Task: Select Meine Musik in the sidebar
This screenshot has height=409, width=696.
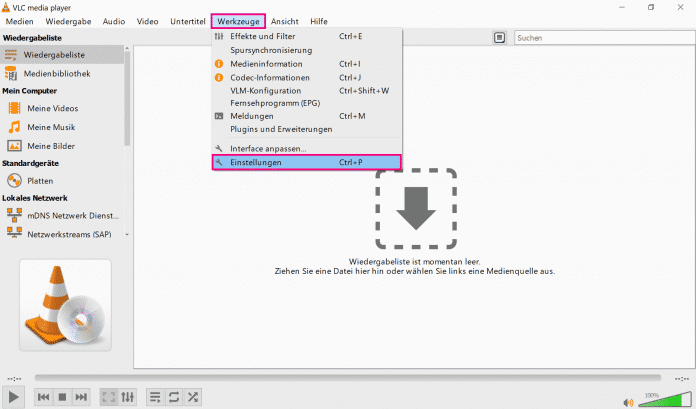Action: 52,127
